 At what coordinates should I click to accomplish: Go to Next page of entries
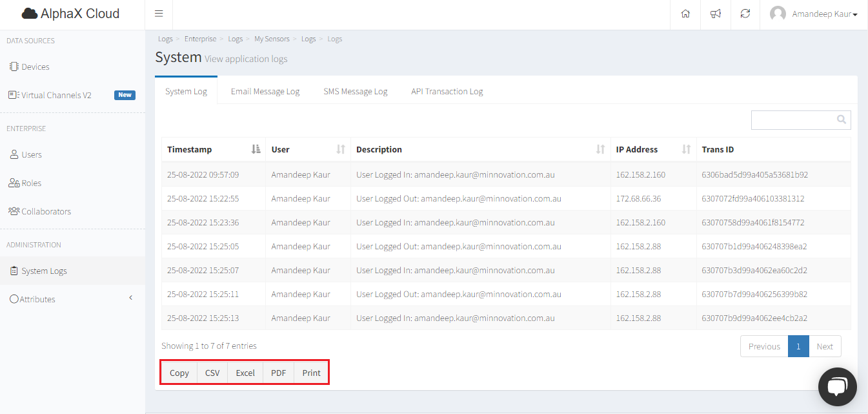[x=824, y=346]
